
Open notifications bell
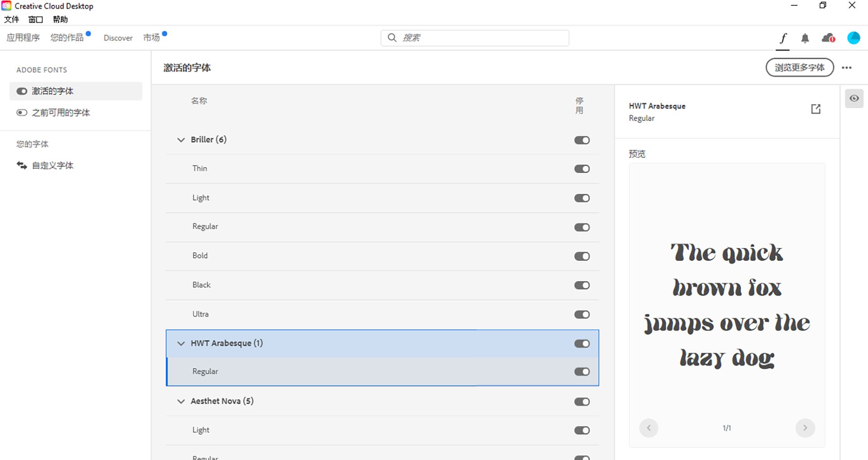coord(805,38)
